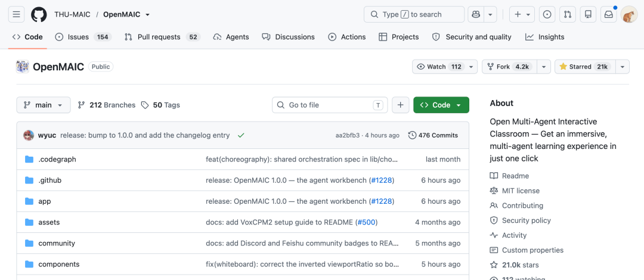Open commit hash aa2bfb3
Viewport: 644px width, 280px height.
point(348,135)
